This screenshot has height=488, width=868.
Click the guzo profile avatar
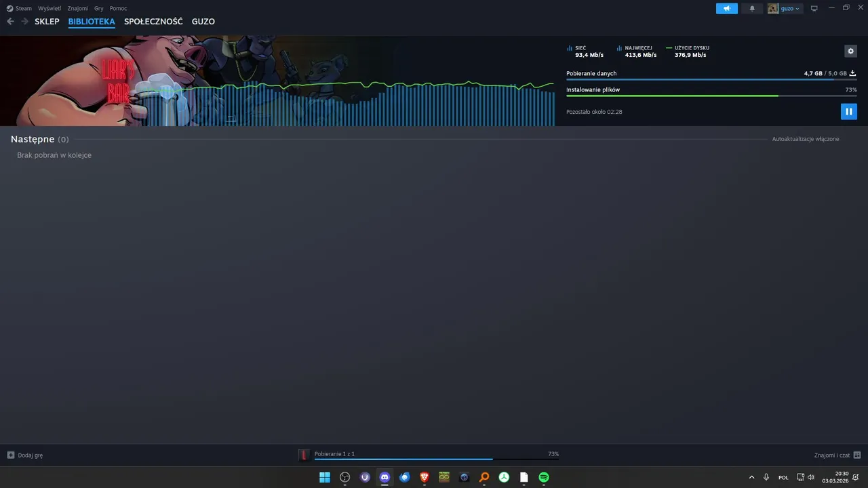(x=773, y=8)
